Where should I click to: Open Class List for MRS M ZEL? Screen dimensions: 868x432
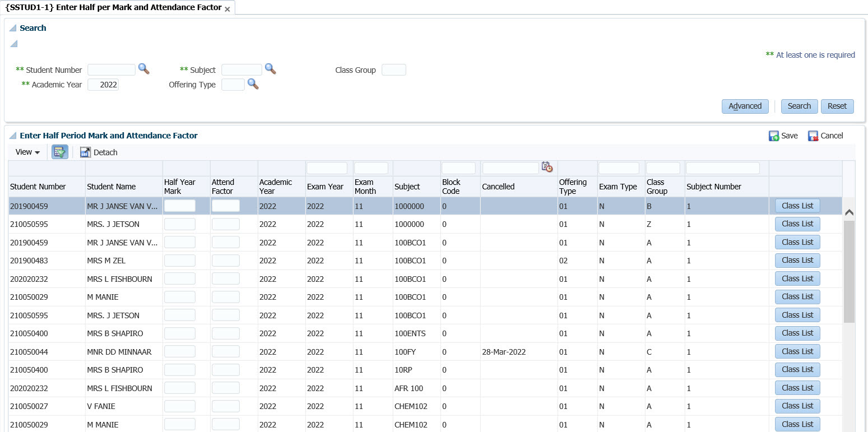pos(797,261)
